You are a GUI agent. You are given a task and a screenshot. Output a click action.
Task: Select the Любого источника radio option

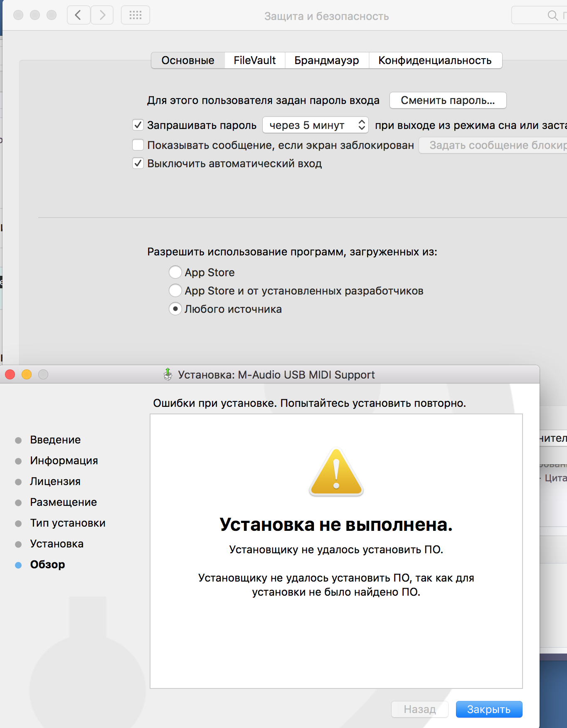(x=175, y=309)
